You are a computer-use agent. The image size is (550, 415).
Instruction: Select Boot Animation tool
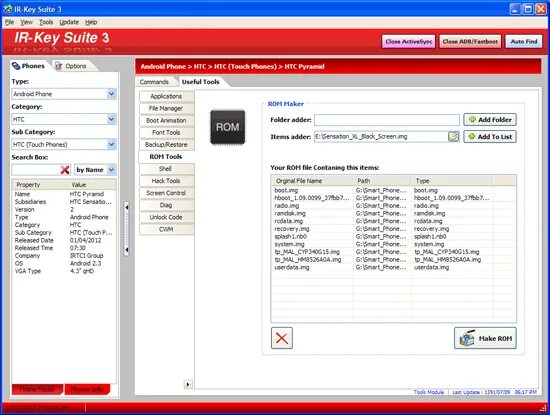click(166, 120)
